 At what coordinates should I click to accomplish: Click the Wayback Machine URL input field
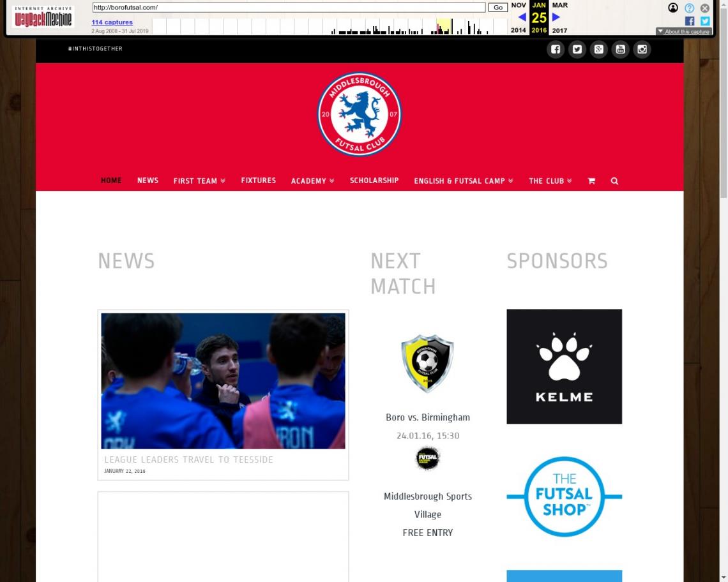289,8
